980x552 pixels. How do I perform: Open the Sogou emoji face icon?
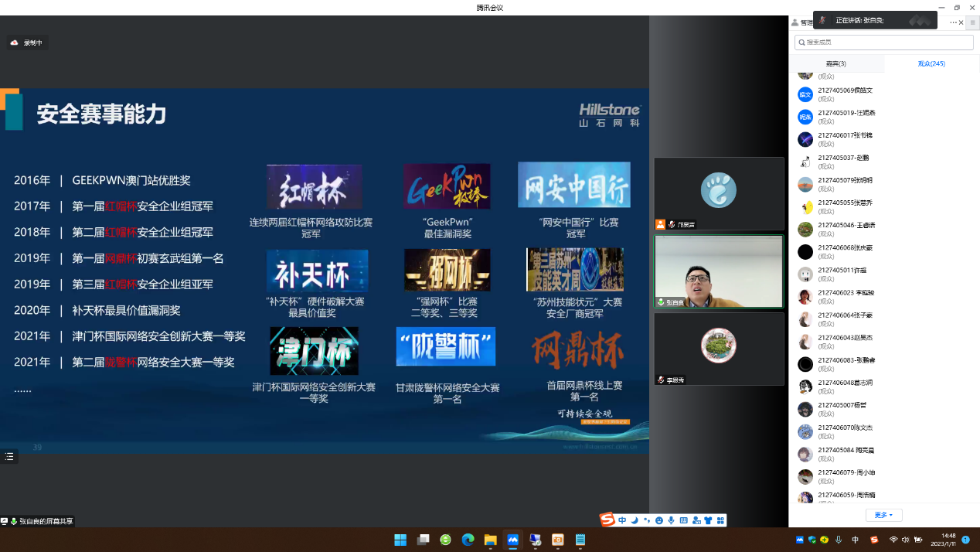[x=658, y=520]
